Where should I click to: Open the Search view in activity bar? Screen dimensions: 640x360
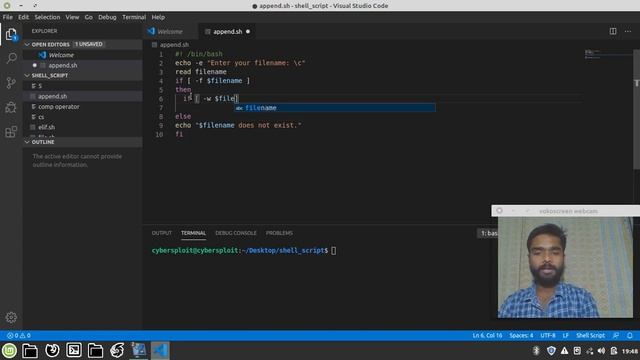tap(11, 58)
